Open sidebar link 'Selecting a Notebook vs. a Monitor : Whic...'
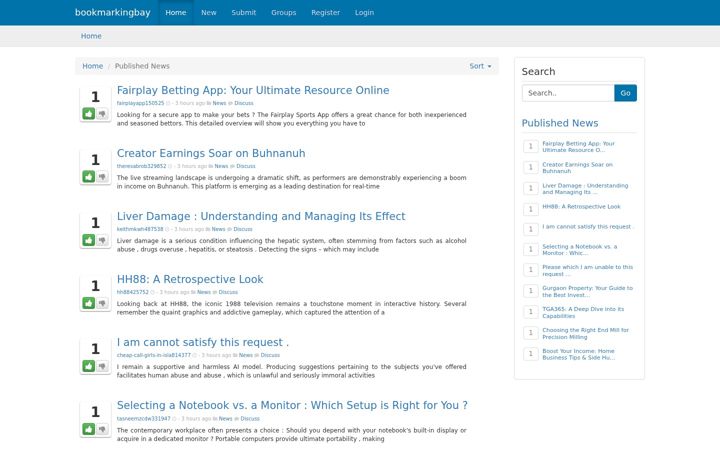This screenshot has width=720, height=450. click(x=579, y=250)
